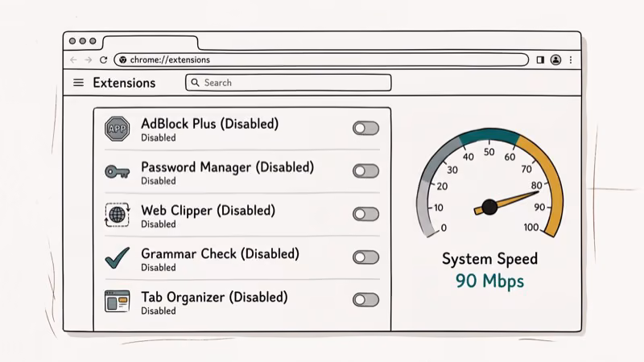Click the Tab Organizer window icon
This screenshot has height=362, width=644.
[x=117, y=301]
